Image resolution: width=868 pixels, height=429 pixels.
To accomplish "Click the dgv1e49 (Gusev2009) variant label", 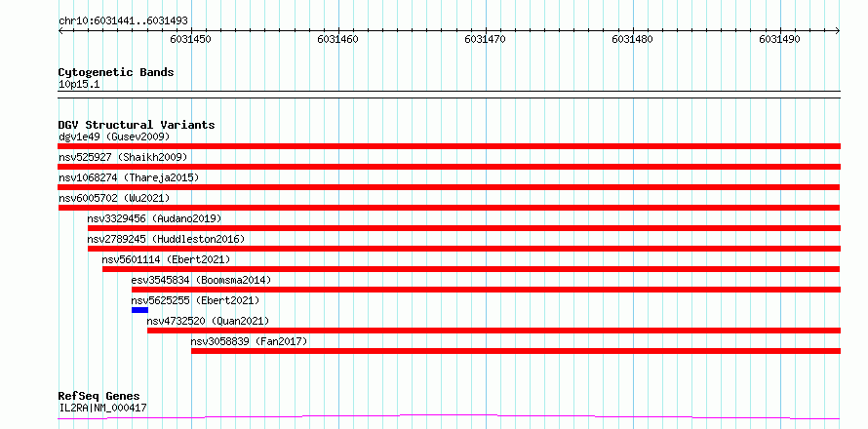I will 114,136.
